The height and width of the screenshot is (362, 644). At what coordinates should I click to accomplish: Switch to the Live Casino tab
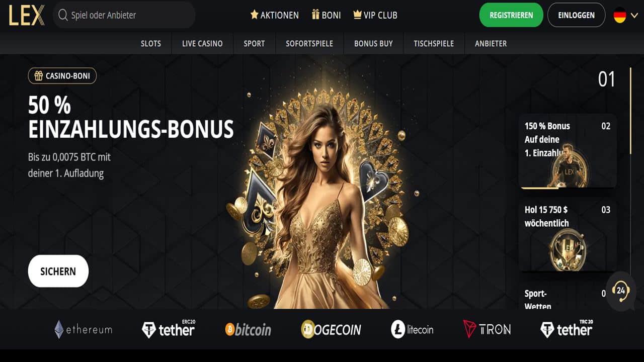click(202, 44)
